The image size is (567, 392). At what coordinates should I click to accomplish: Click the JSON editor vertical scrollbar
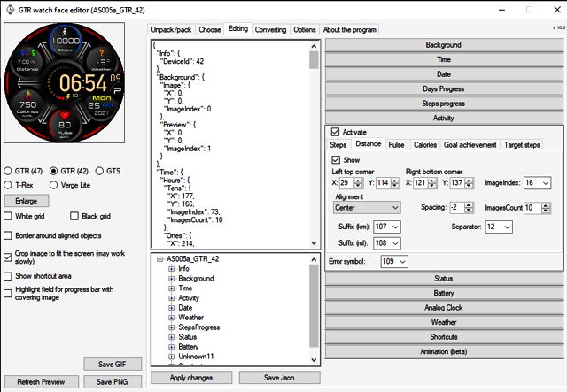[x=314, y=144]
